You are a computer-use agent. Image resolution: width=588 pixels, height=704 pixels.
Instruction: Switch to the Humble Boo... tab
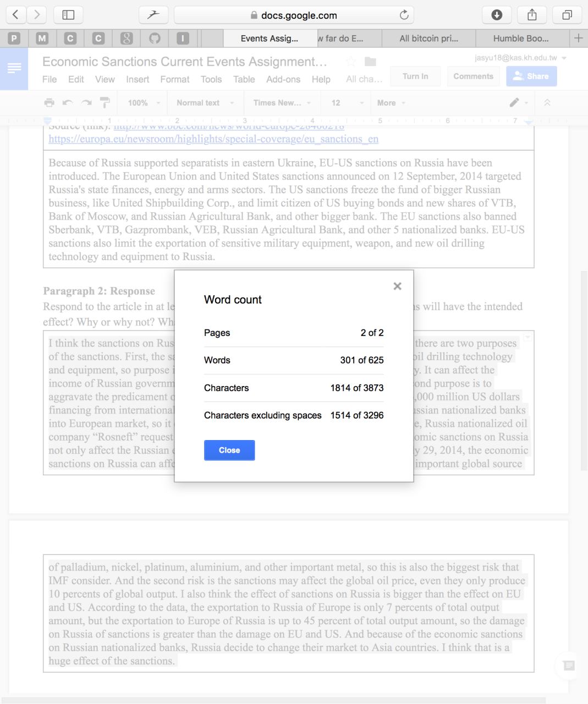[520, 38]
